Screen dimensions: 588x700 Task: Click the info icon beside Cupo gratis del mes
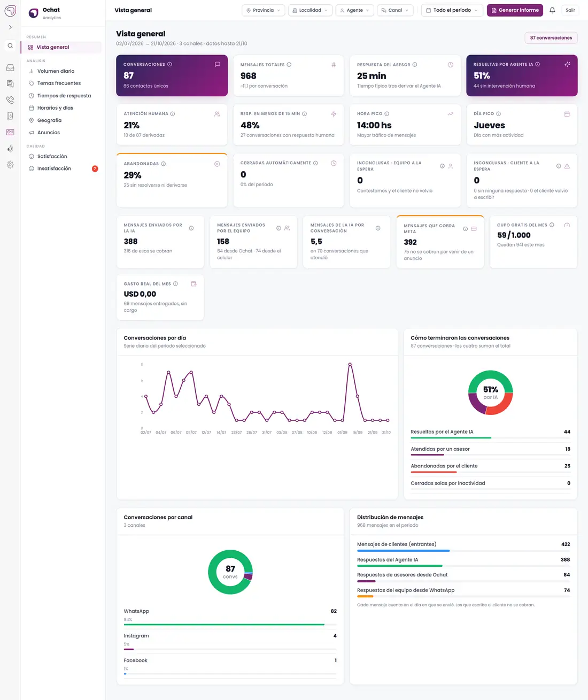pyautogui.click(x=552, y=225)
